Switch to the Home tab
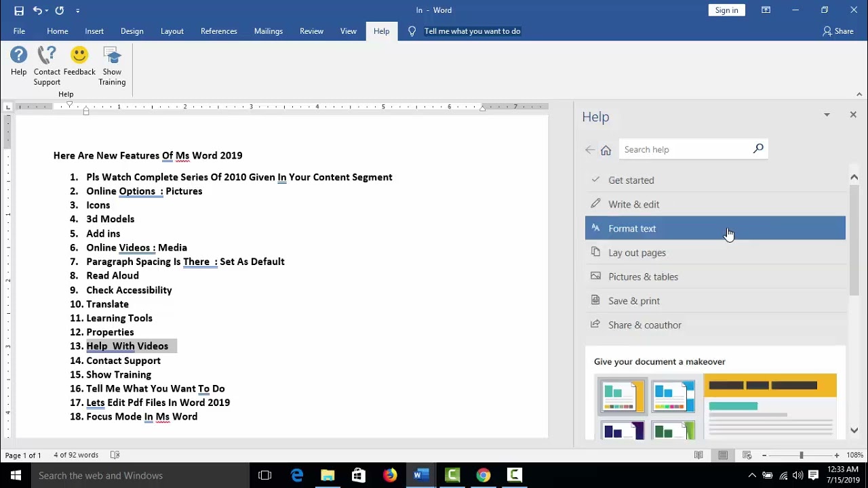 pyautogui.click(x=58, y=31)
